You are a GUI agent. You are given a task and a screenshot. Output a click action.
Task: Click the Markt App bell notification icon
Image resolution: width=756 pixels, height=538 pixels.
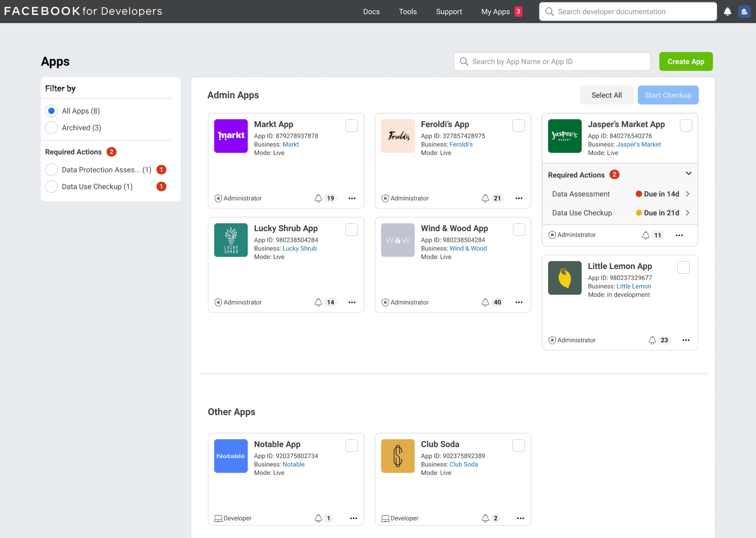pos(319,198)
